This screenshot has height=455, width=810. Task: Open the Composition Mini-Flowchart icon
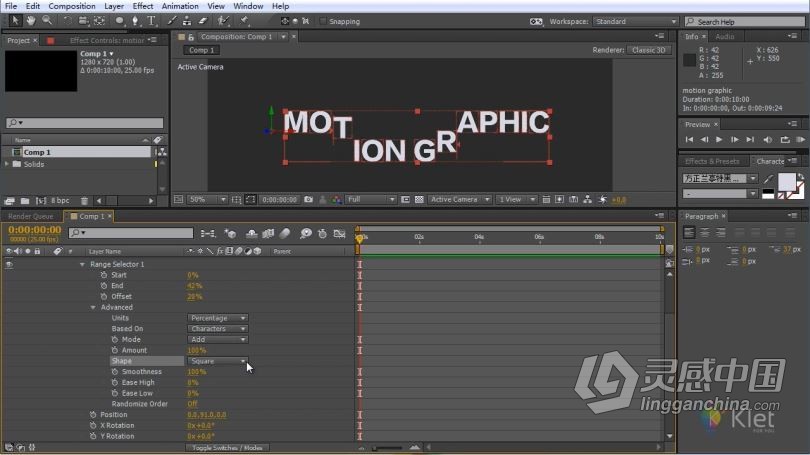tap(208, 234)
